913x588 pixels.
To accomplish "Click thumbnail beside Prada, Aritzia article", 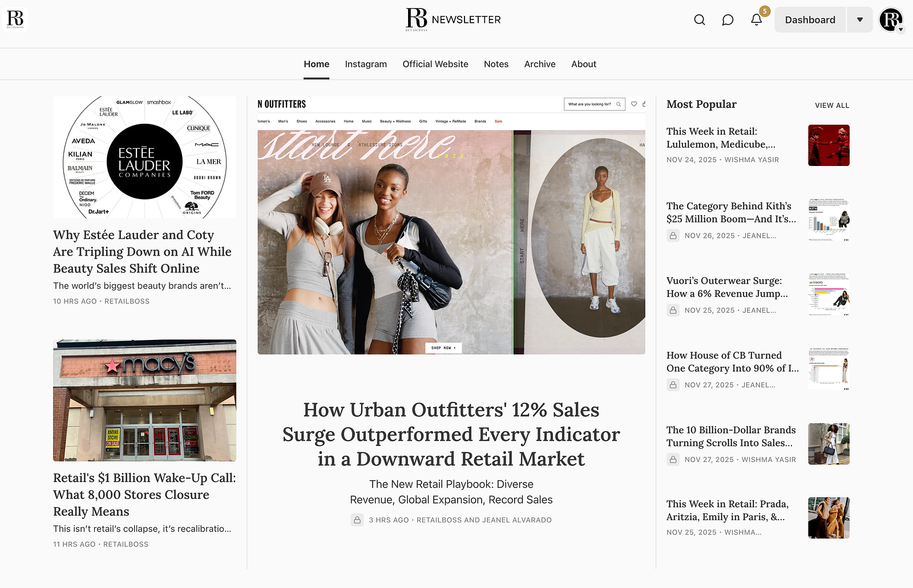I will [829, 518].
